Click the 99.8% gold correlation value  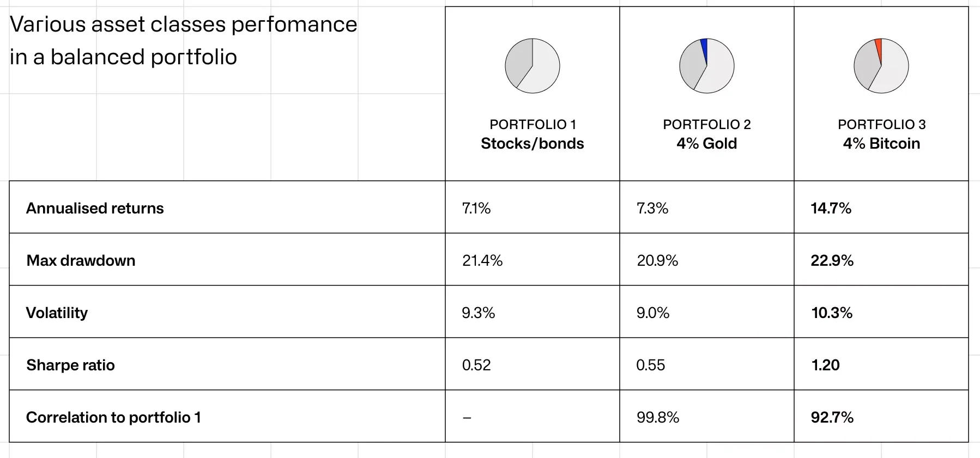click(658, 417)
